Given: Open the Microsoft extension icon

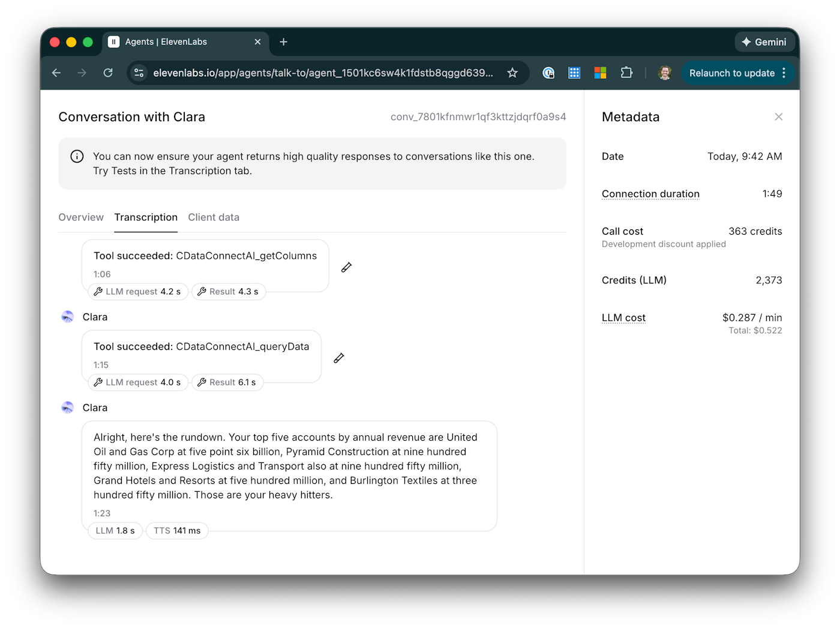Looking at the screenshot, I should pos(600,73).
